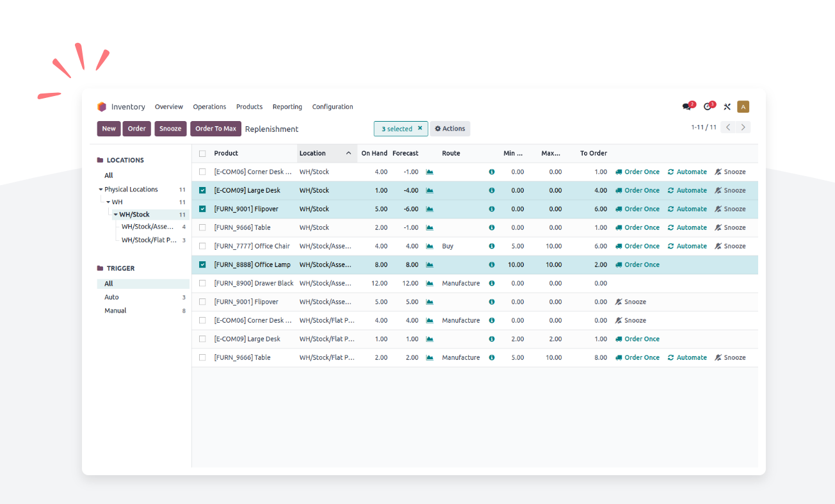Open forecast chart for Drawer Black row
Screen dimensions: 835x504
tap(430, 283)
